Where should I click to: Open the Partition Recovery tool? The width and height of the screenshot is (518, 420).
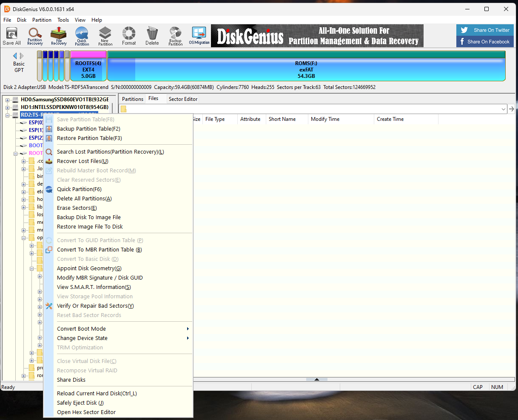[x=35, y=36]
